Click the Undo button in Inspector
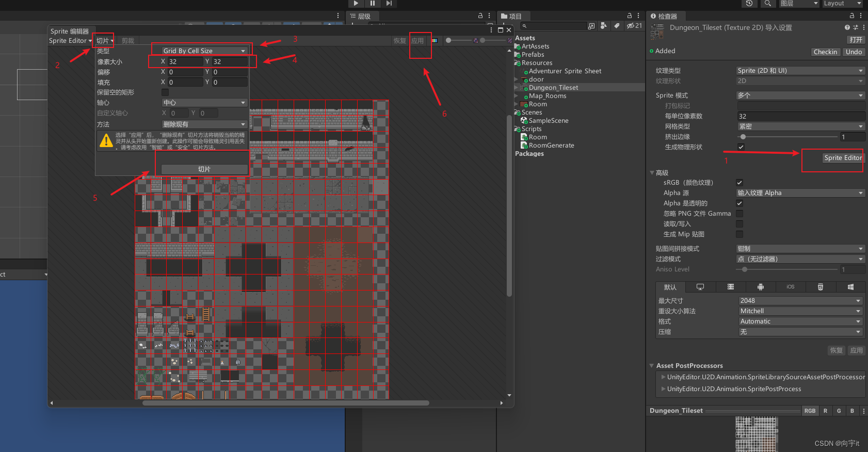868x452 pixels. (x=854, y=52)
